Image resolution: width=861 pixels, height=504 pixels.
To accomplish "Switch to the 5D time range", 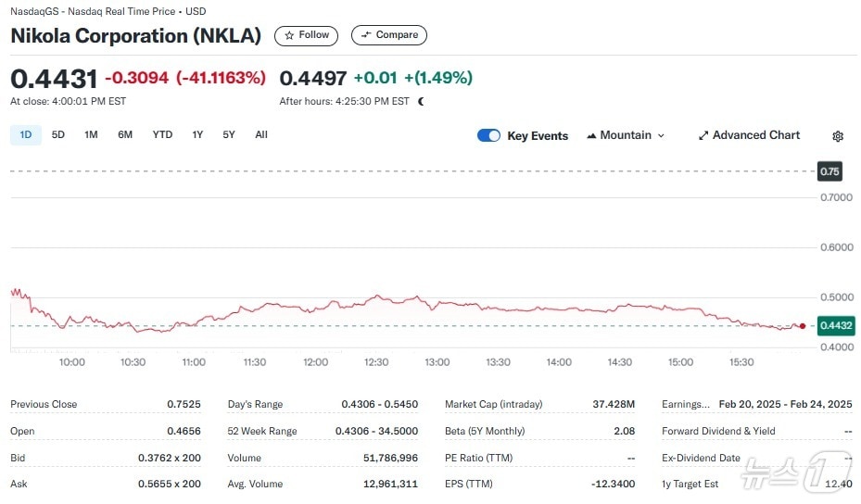I will [58, 135].
